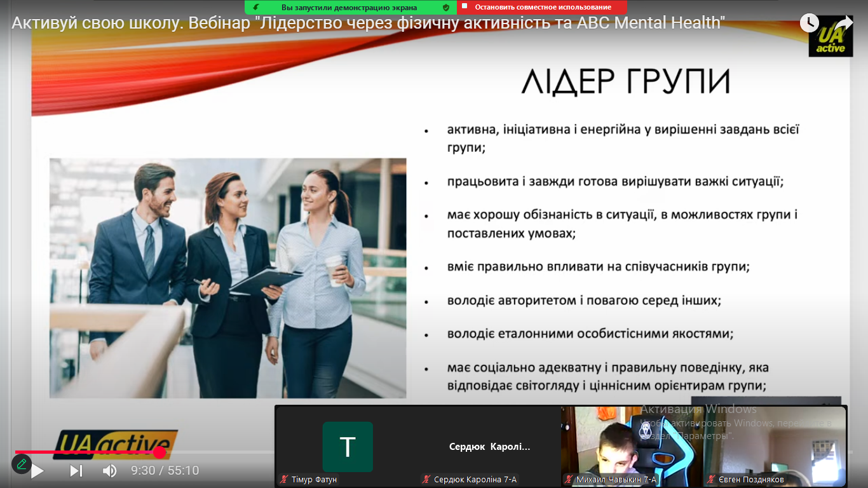Image resolution: width=868 pixels, height=488 pixels.
Task: Click the slide heading 'ЛІДЕР ГРУПИ'
Action: click(x=625, y=82)
